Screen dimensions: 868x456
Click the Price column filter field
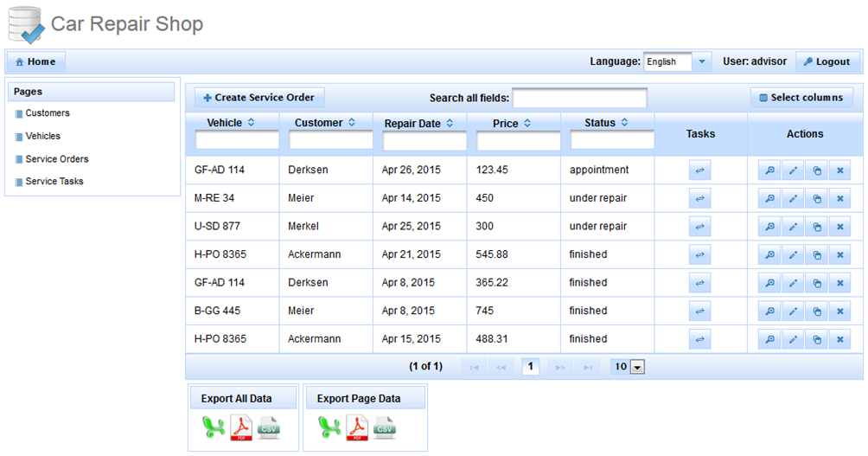point(519,141)
